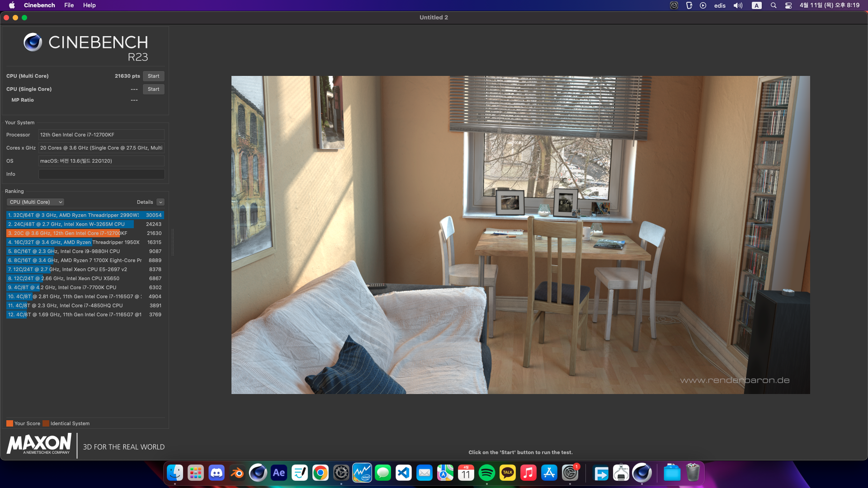Select the AMD Ryzen Threadripper 2990WX ranking row
868x488 pixels.
click(85, 215)
